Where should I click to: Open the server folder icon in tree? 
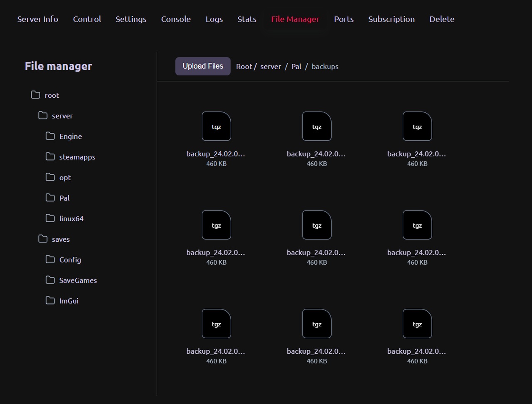tap(43, 115)
